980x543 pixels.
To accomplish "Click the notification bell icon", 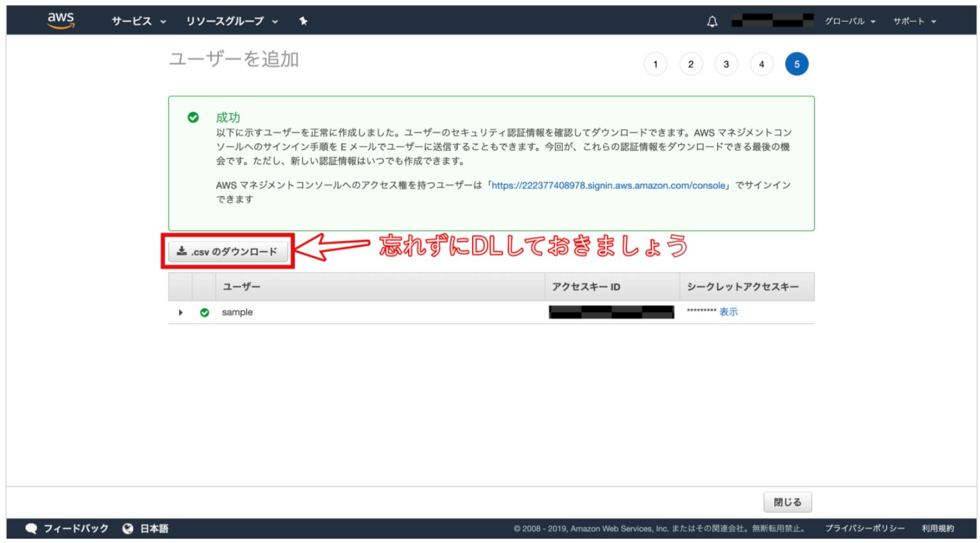I will click(x=712, y=21).
